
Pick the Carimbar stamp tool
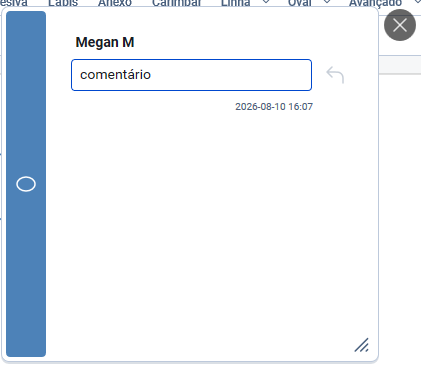pyautogui.click(x=177, y=3)
